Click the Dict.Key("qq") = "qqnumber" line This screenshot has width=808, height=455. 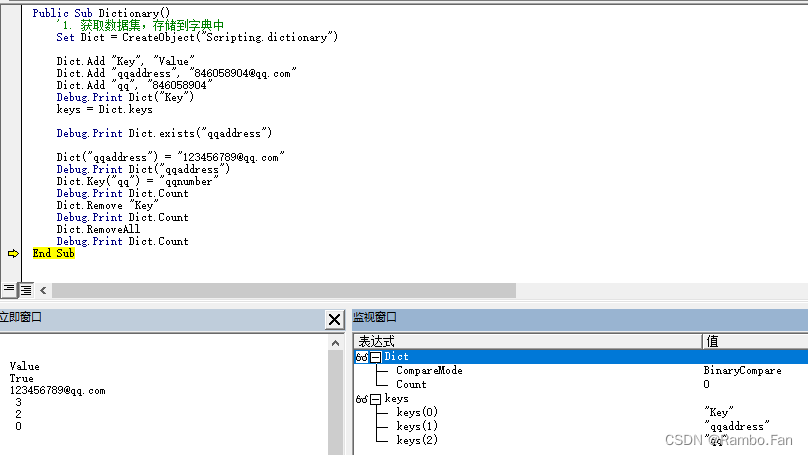[x=138, y=181]
